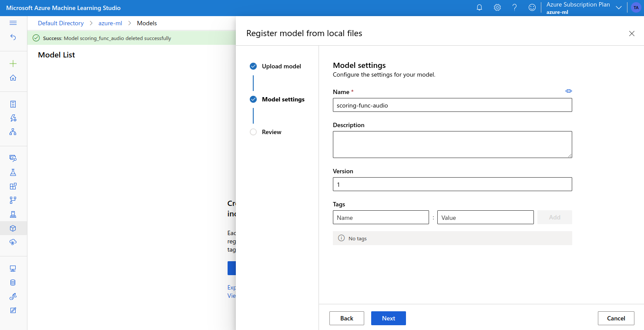Select the Review step circle
Viewport: 644px width, 330px height.
[253, 132]
